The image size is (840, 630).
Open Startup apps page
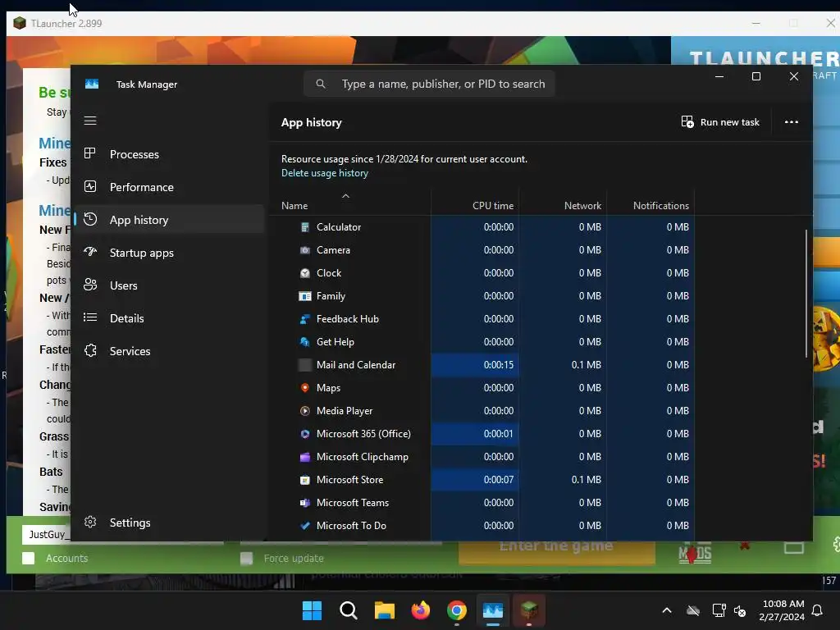coord(169,253)
